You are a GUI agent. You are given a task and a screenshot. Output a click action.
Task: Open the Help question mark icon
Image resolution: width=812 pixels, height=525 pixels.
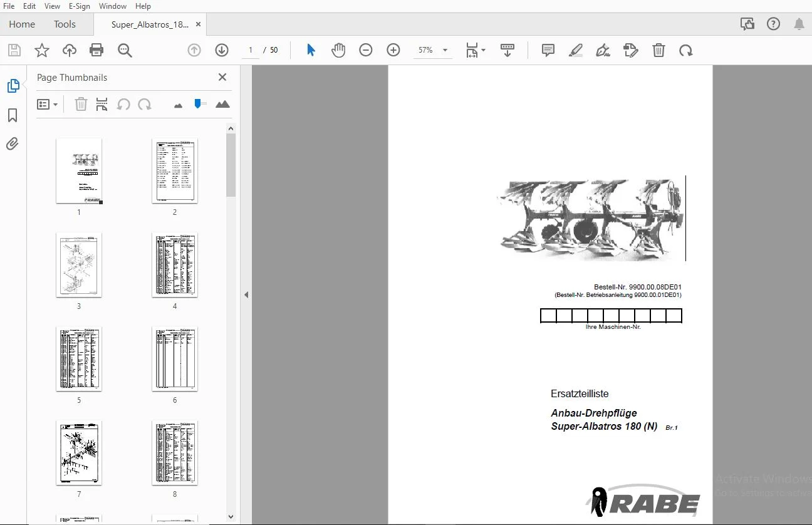(x=773, y=24)
